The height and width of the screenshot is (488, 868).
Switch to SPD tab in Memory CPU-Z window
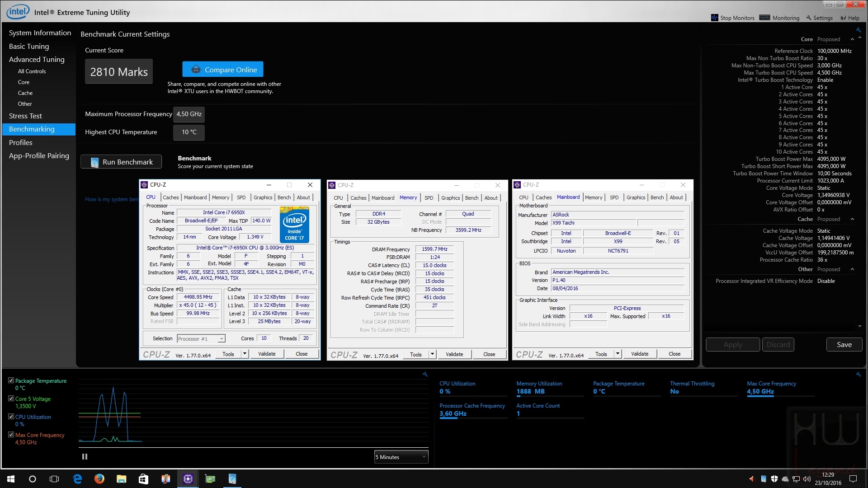[429, 198]
